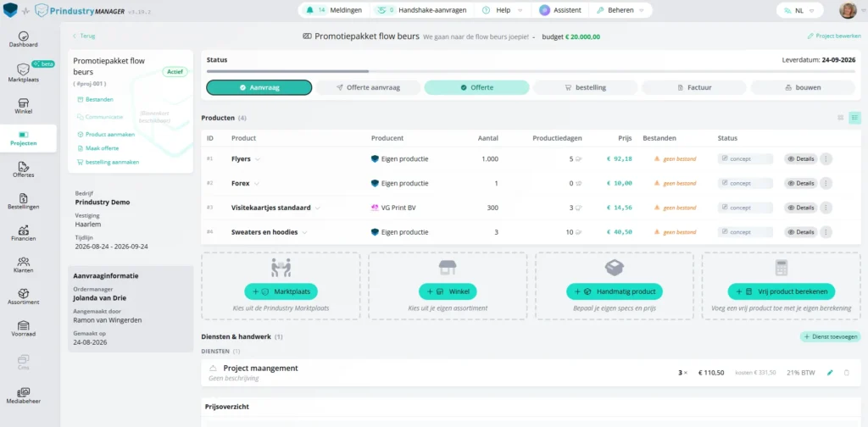Screen dimensions: 868x427
Task: Expand Visitekaartjes standaard chevron
Action: pyautogui.click(x=317, y=208)
